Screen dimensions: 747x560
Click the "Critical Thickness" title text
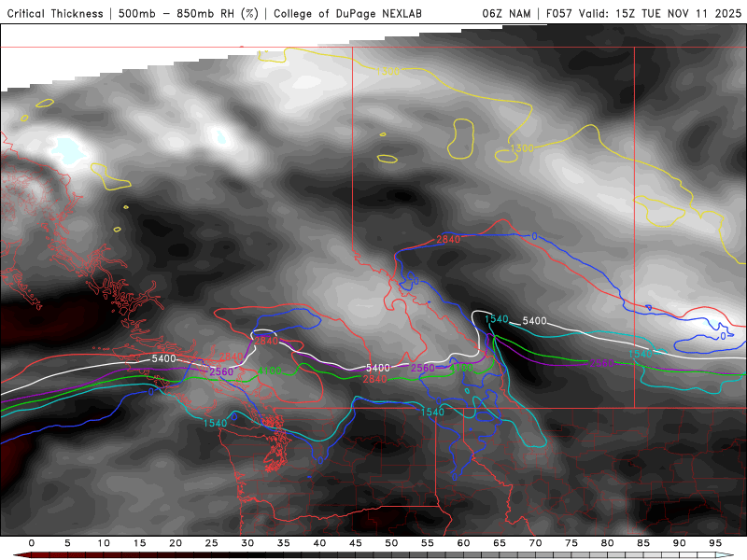[55, 14]
